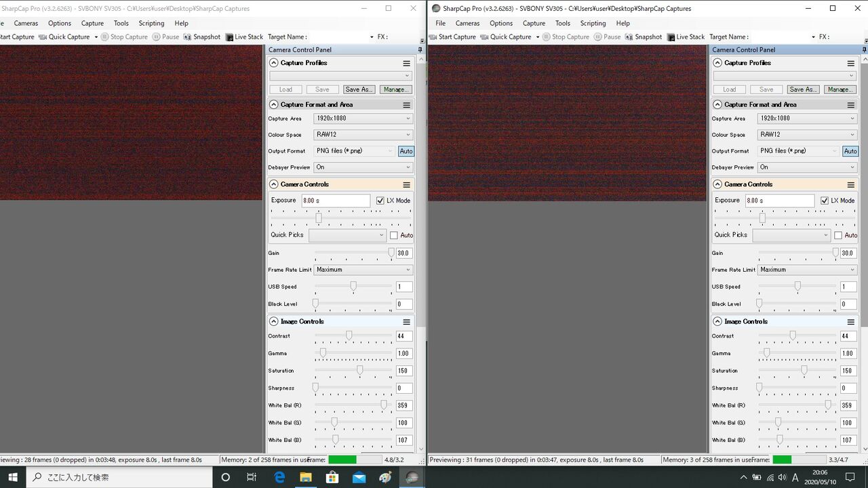This screenshot has width=868, height=488.
Task: Click the pin icon on left Camera Control Panel
Action: pos(420,49)
